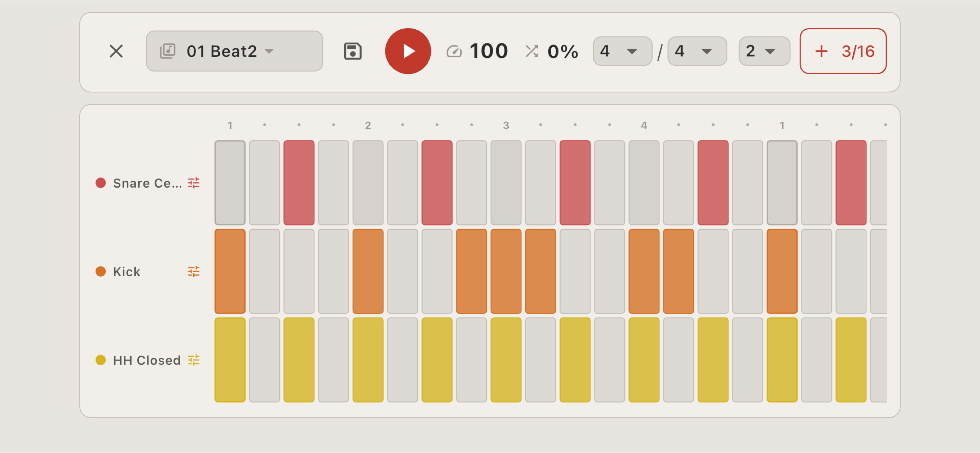Disable Kick step on beat 3
This screenshot has height=453, width=980.
(x=506, y=271)
